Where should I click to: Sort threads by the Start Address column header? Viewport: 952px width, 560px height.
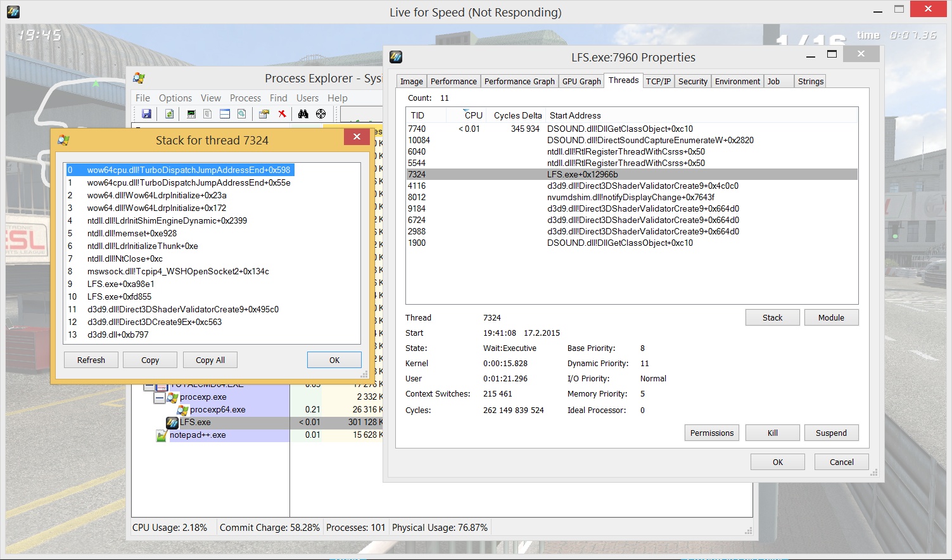(702, 115)
